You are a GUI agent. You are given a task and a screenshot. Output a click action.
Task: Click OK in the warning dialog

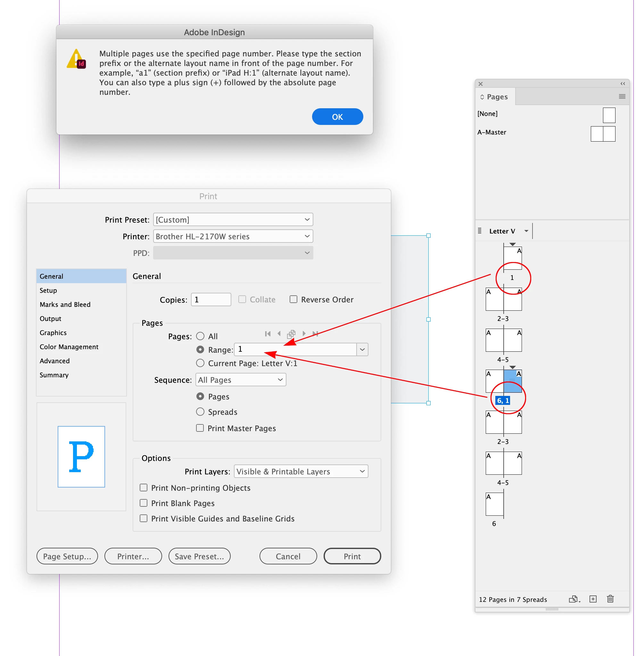click(x=337, y=117)
